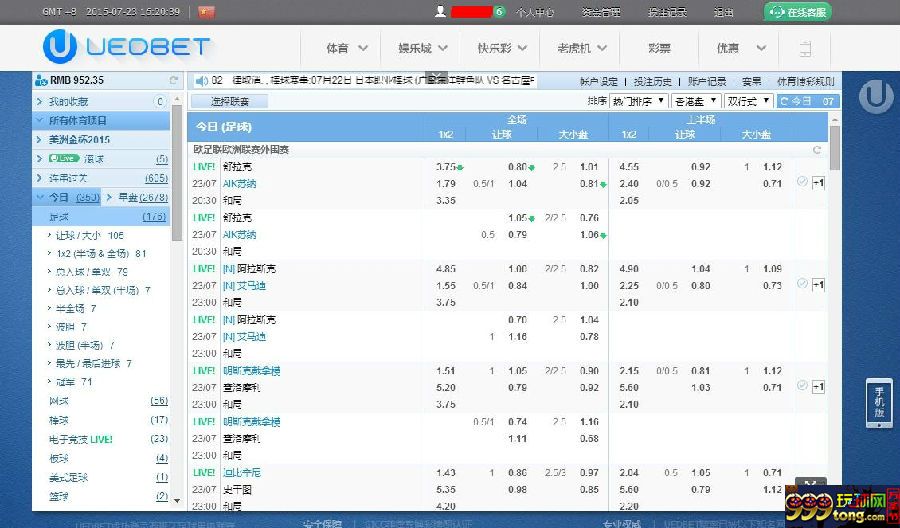Select 最先 / 最后进球 7 in sidebar
This screenshot has width=900, height=528.
[94, 364]
